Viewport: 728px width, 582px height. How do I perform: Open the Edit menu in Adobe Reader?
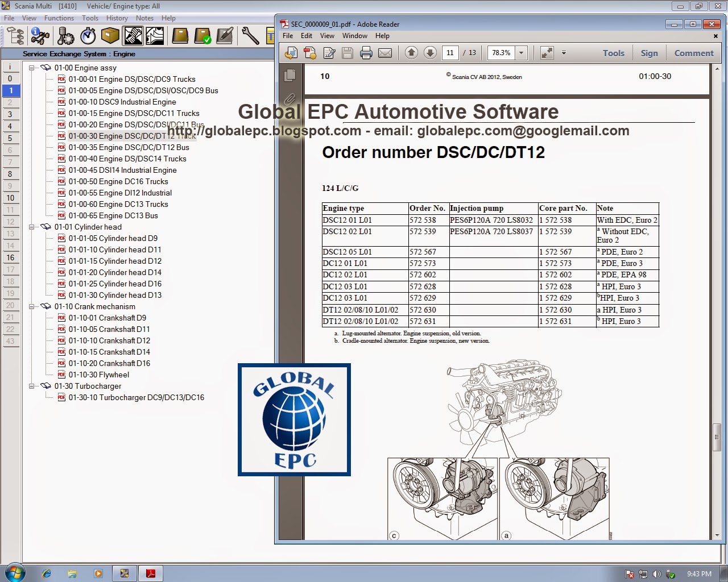click(307, 36)
